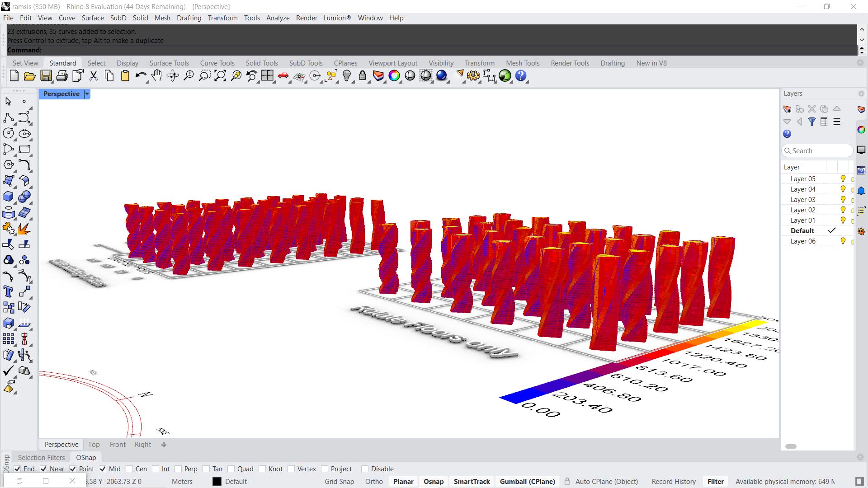Screen dimensions: 868x488
Task: Select the Text tool
Action: coord(8,291)
